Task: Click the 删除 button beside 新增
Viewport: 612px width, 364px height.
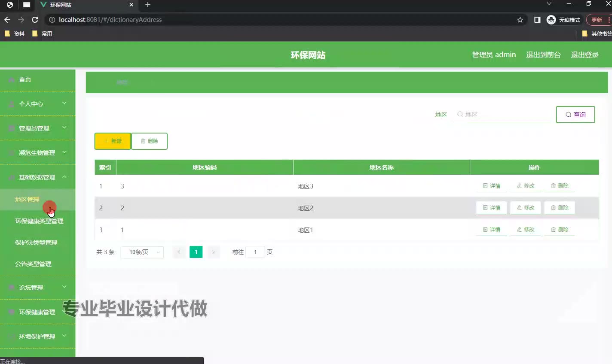Action: [x=149, y=141]
